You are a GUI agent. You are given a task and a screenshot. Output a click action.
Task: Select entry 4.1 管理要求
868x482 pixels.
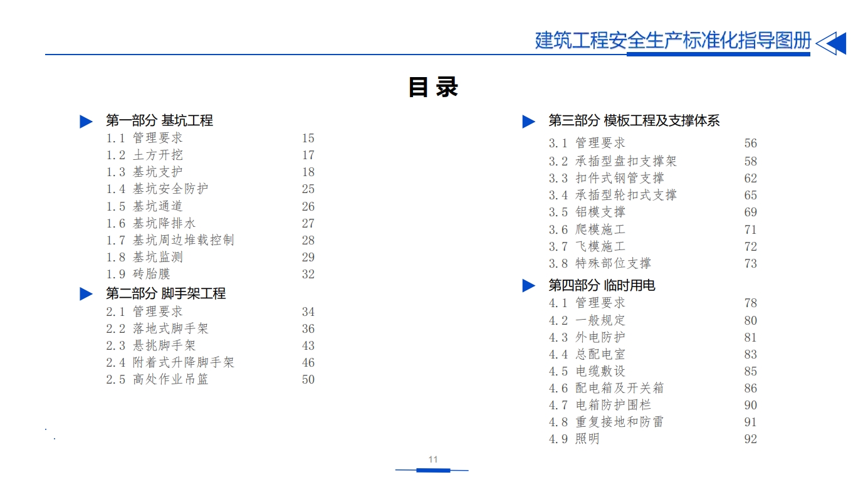point(587,303)
